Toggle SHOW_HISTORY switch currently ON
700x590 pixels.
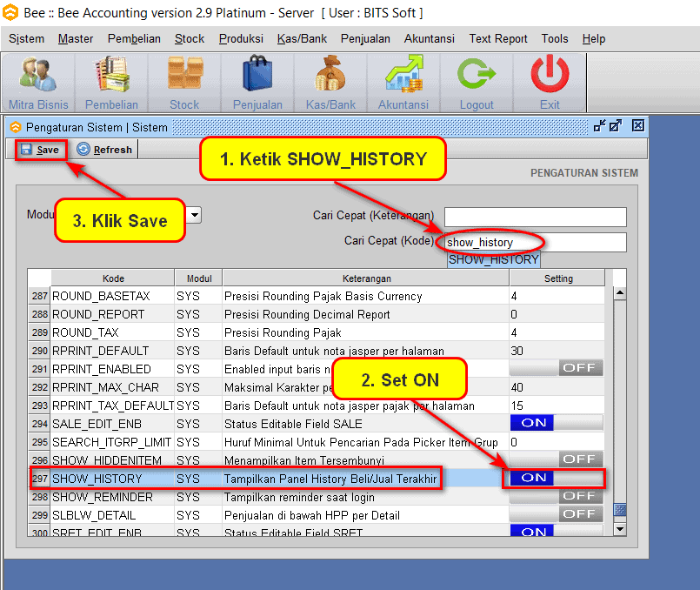pyautogui.click(x=557, y=478)
